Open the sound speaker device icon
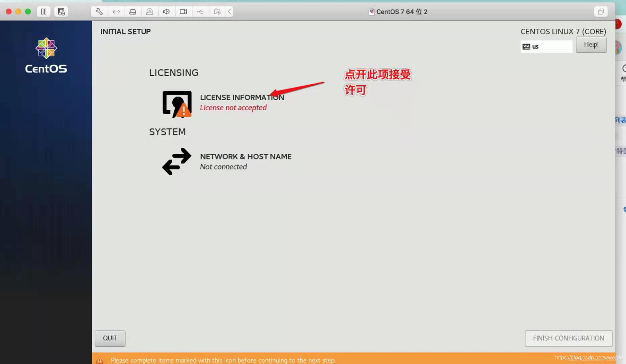 click(166, 12)
